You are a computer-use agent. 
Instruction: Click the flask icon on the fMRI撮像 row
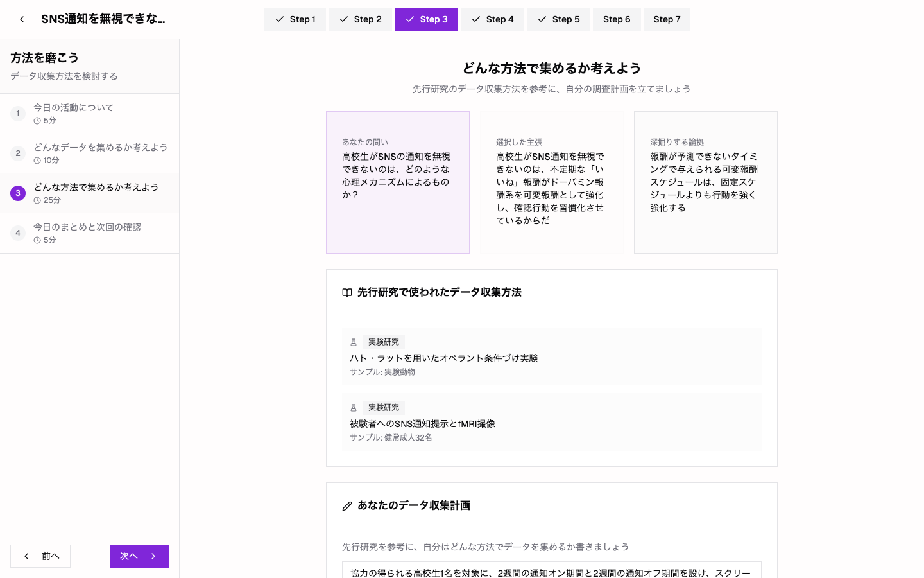tap(354, 408)
